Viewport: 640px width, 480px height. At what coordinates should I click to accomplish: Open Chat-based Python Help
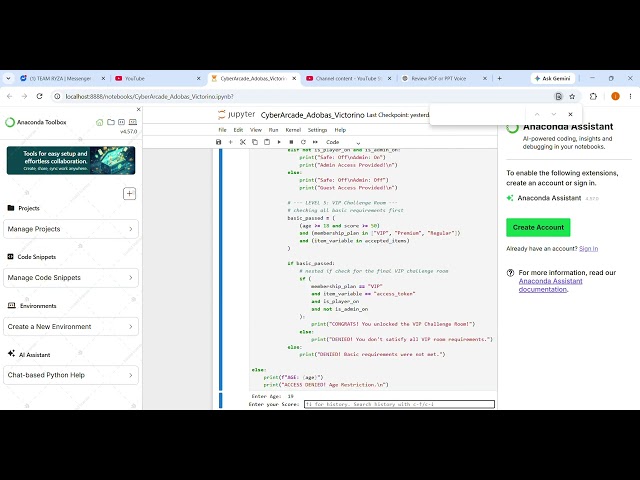pos(71,375)
